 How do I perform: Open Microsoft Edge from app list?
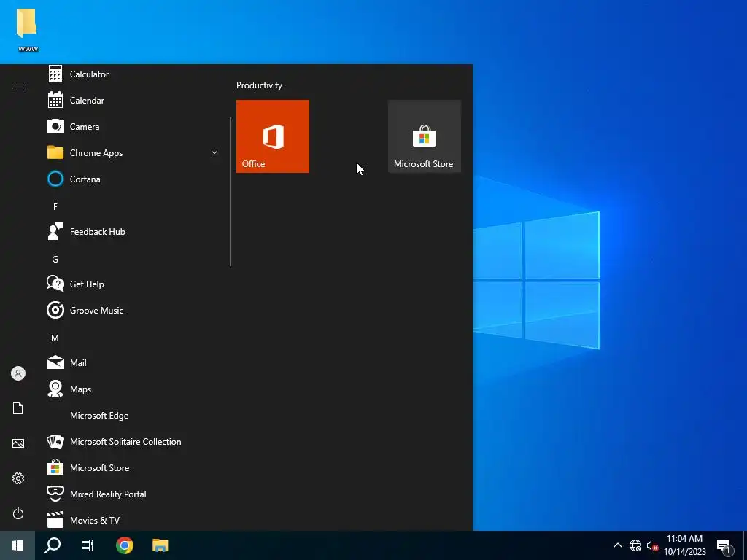point(99,415)
